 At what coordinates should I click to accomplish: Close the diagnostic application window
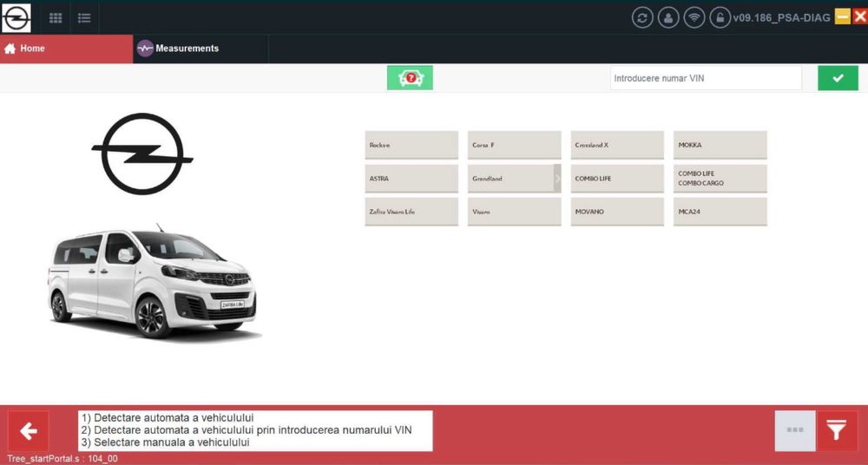tap(859, 17)
